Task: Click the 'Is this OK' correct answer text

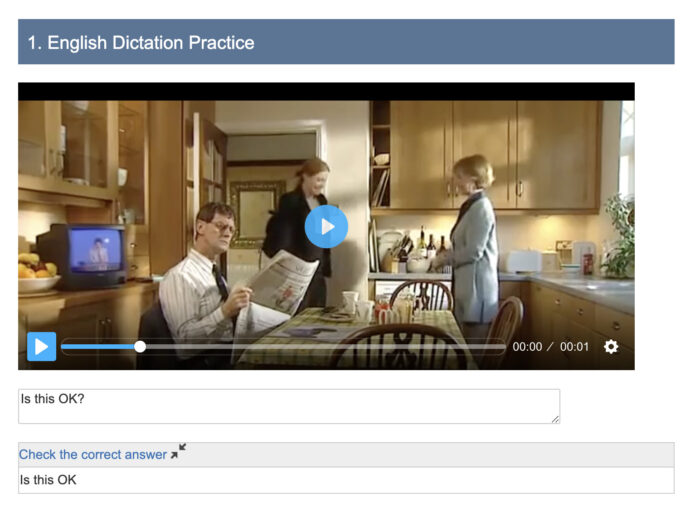Action: click(48, 480)
